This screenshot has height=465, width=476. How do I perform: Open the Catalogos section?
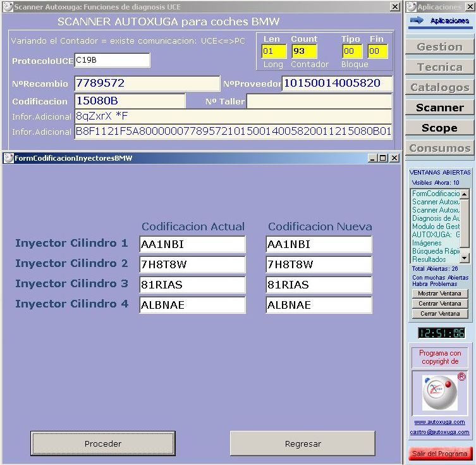click(x=439, y=87)
